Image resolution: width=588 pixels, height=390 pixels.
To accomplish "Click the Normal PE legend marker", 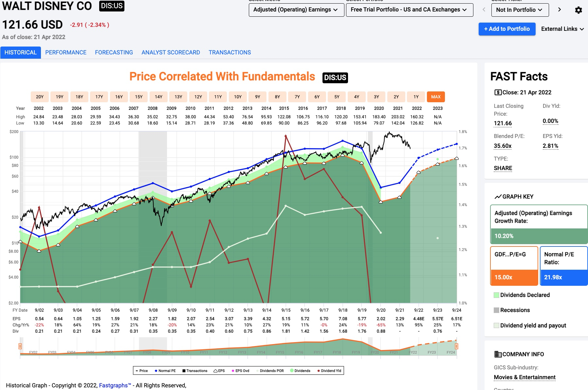I will click(156, 371).
